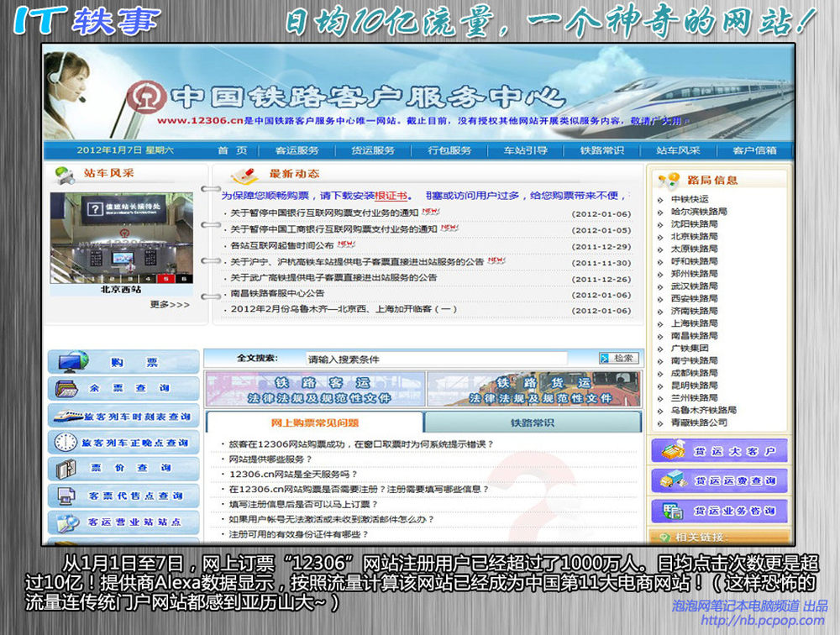Open 首页 in the navigation bar

pyautogui.click(x=233, y=150)
